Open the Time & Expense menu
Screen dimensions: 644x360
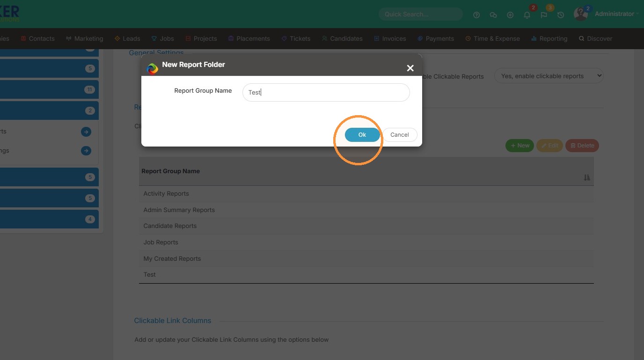pos(492,38)
